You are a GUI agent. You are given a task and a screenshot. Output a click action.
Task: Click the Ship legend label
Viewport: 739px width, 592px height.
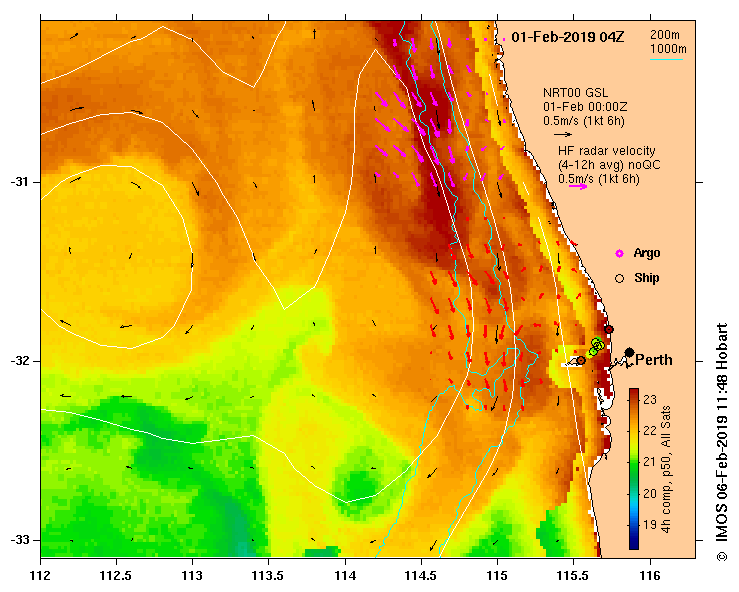click(x=647, y=278)
